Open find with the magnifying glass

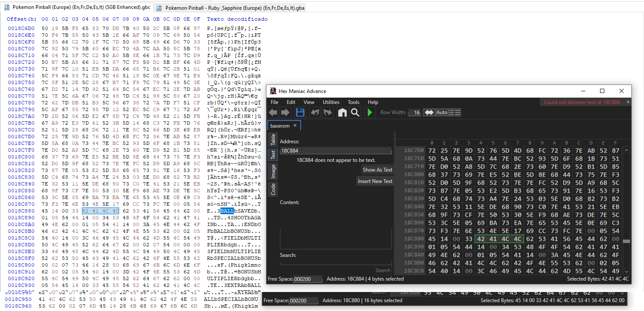pos(356,112)
